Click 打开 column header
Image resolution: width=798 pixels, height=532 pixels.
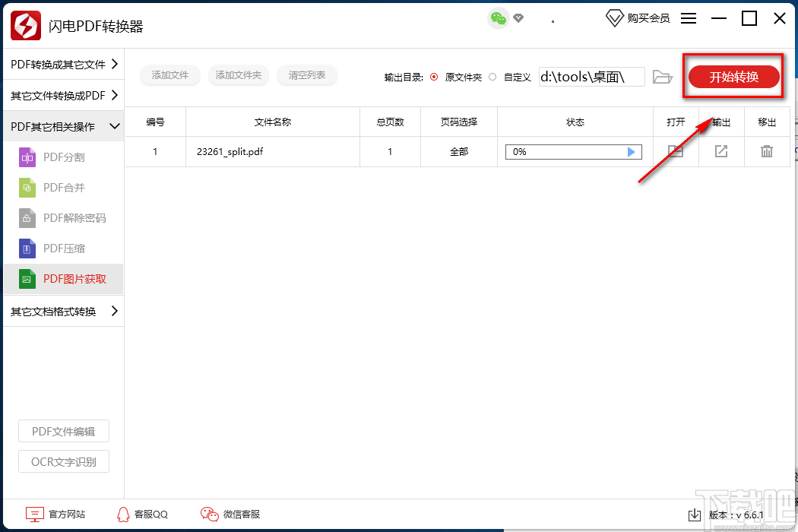[x=676, y=122]
